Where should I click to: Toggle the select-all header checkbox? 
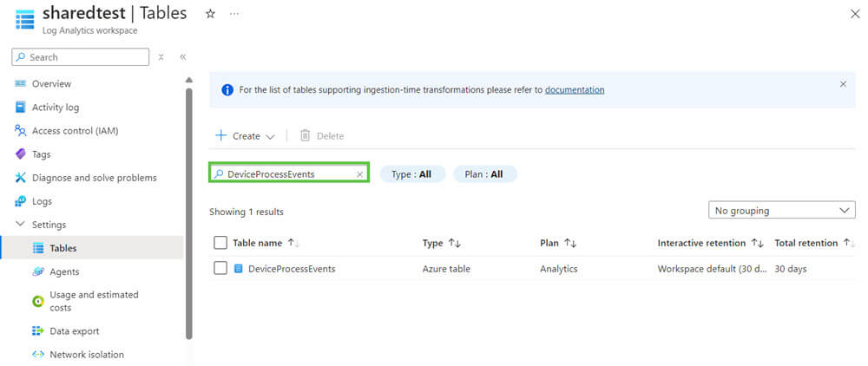pyautogui.click(x=220, y=243)
